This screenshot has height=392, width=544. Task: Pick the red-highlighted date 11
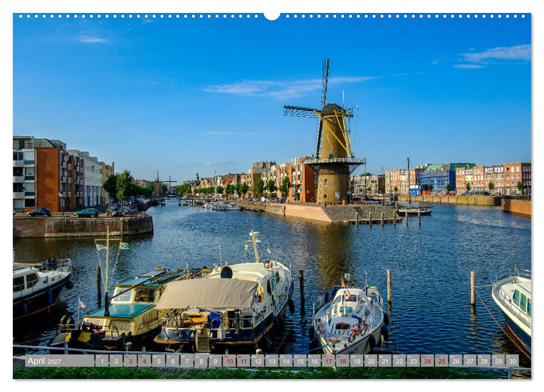pos(244,361)
